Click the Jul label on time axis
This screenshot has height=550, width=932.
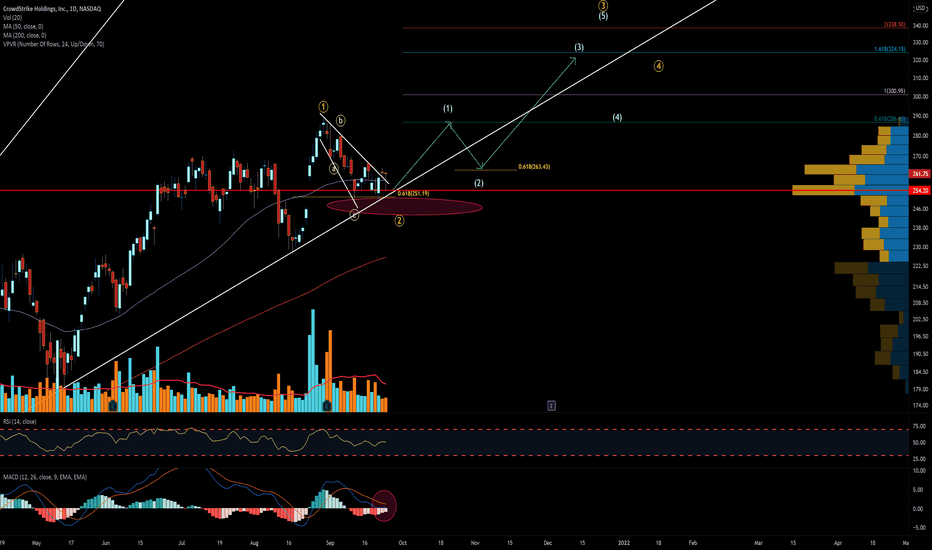coord(182,543)
